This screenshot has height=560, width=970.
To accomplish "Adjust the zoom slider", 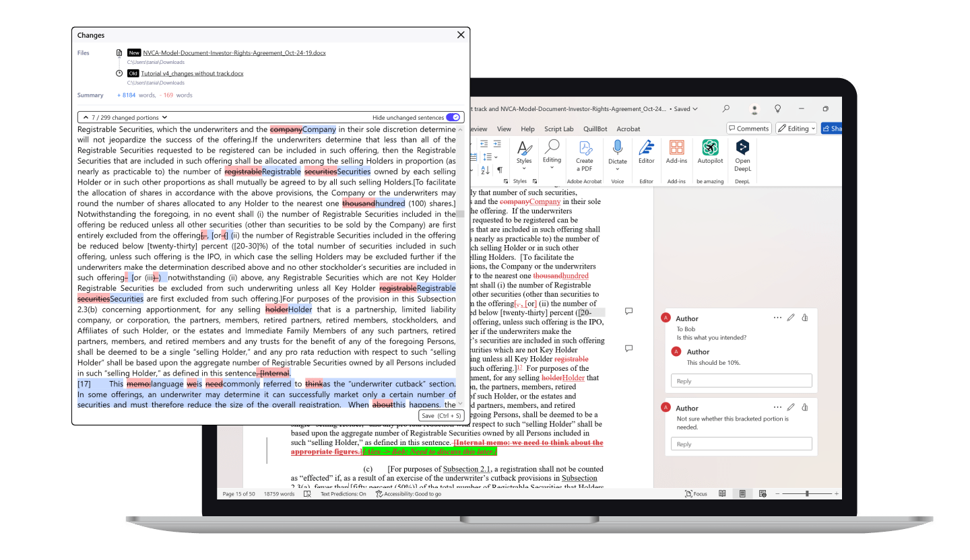I will click(x=806, y=493).
